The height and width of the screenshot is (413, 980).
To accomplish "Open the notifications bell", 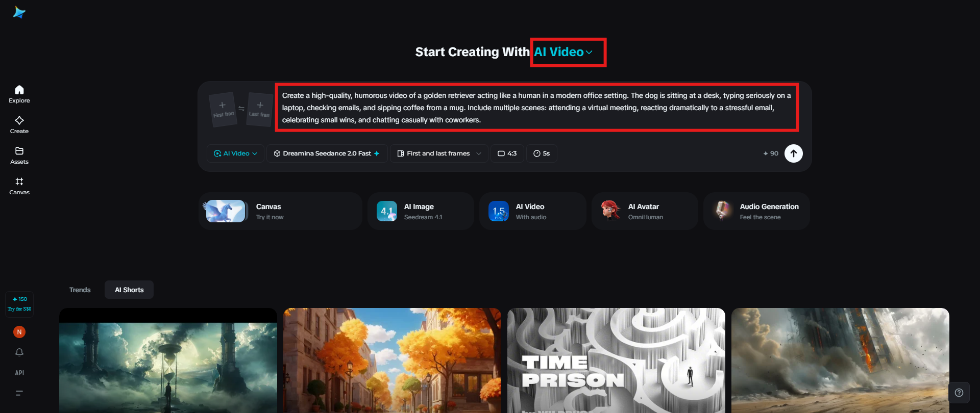I will pyautogui.click(x=19, y=352).
